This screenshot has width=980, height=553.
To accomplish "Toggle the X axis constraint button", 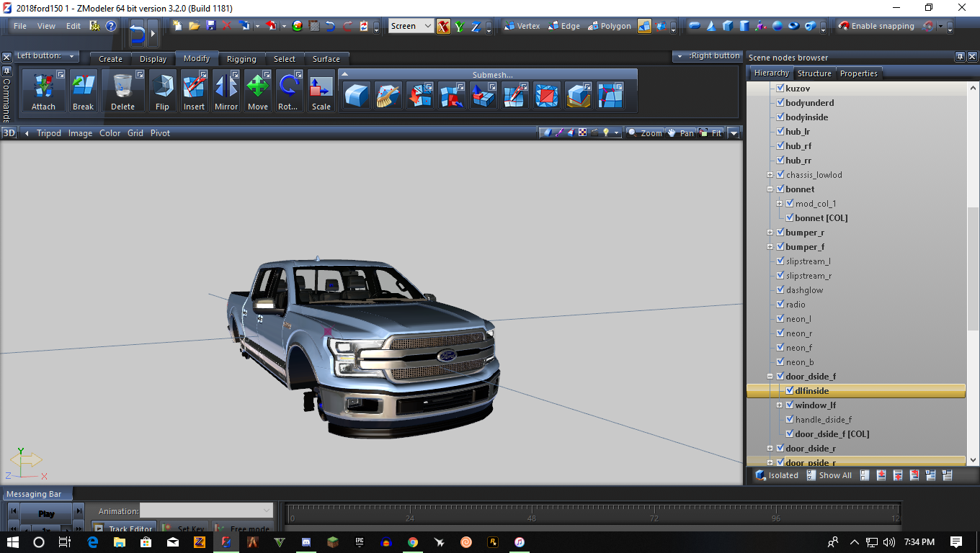I will tap(443, 26).
